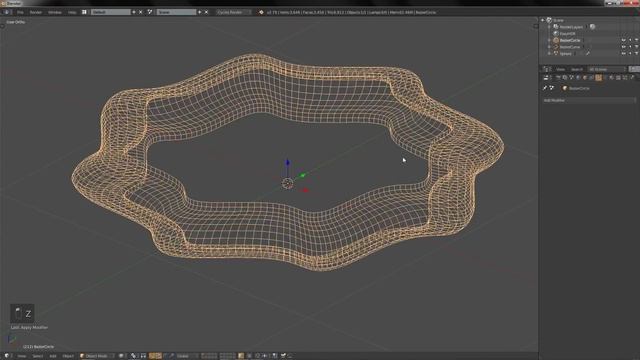Toggle Sphere selectability arrow
The width and height of the screenshot is (640, 360).
click(x=630, y=53)
